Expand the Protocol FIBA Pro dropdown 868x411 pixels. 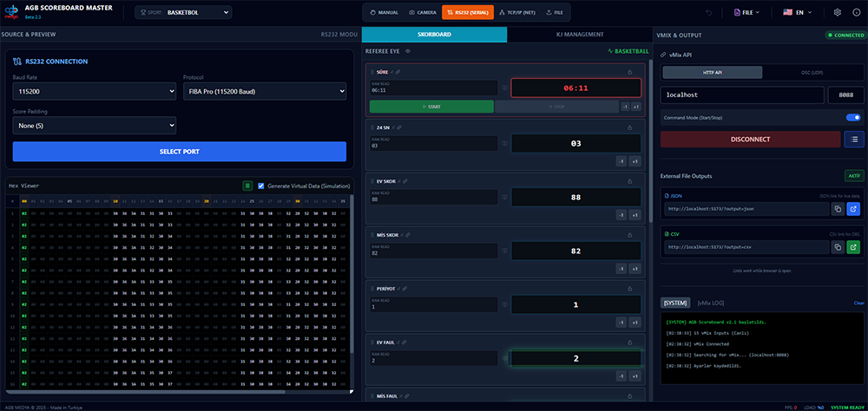pos(264,90)
